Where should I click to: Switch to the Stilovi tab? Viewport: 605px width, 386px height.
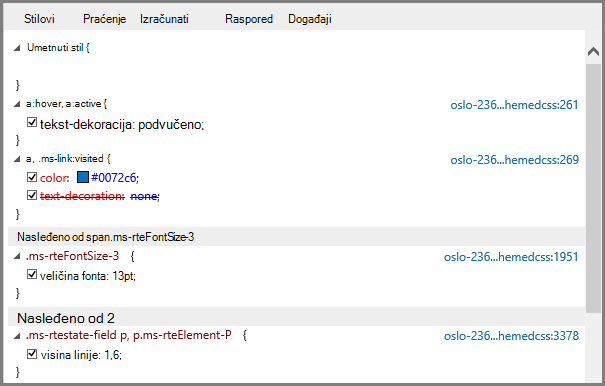pos(39,19)
